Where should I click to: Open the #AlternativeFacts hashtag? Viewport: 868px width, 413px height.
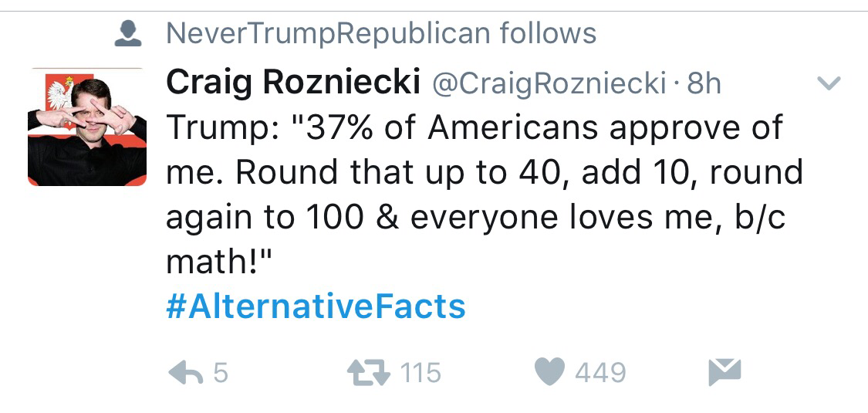click(316, 306)
